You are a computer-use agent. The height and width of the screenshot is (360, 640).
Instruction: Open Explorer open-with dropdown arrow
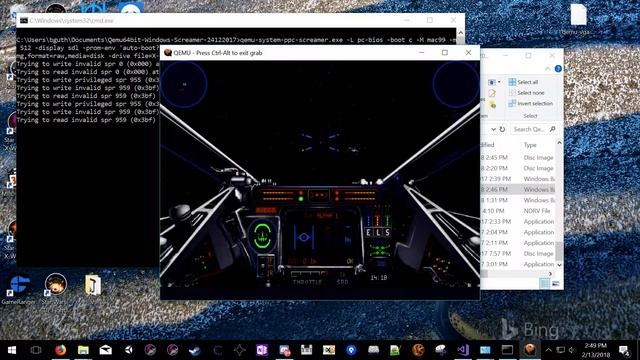[499, 82]
